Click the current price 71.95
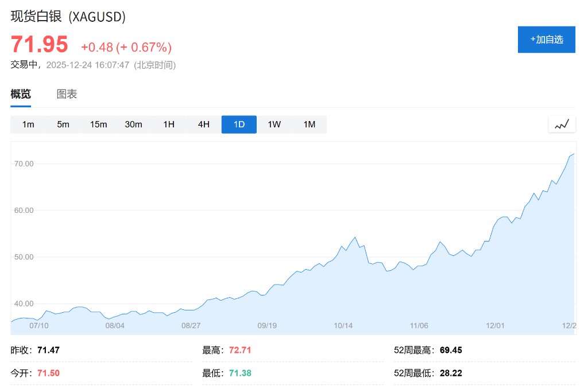Image resolution: width=588 pixels, height=389 pixels. coord(39,45)
